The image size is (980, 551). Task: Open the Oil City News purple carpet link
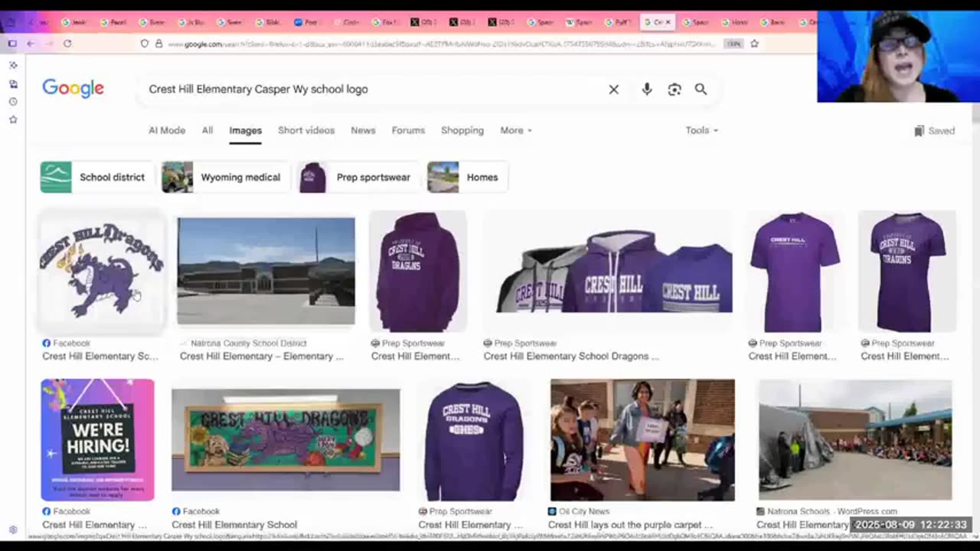[x=630, y=525]
